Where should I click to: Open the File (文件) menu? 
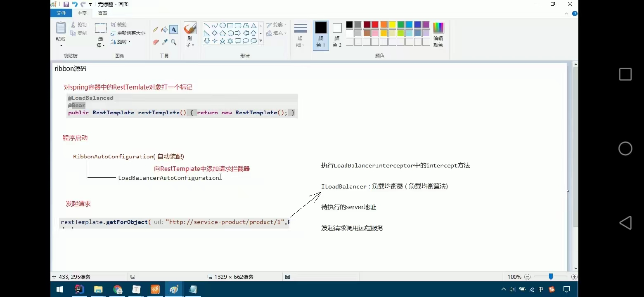coord(61,13)
